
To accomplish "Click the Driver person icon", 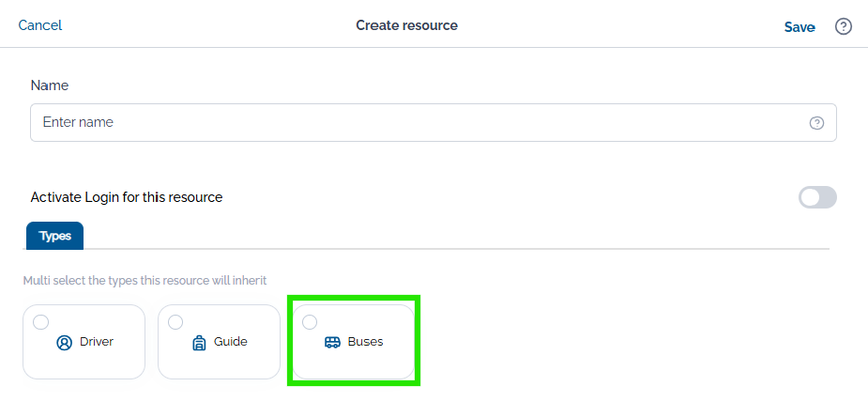I will [x=64, y=343].
